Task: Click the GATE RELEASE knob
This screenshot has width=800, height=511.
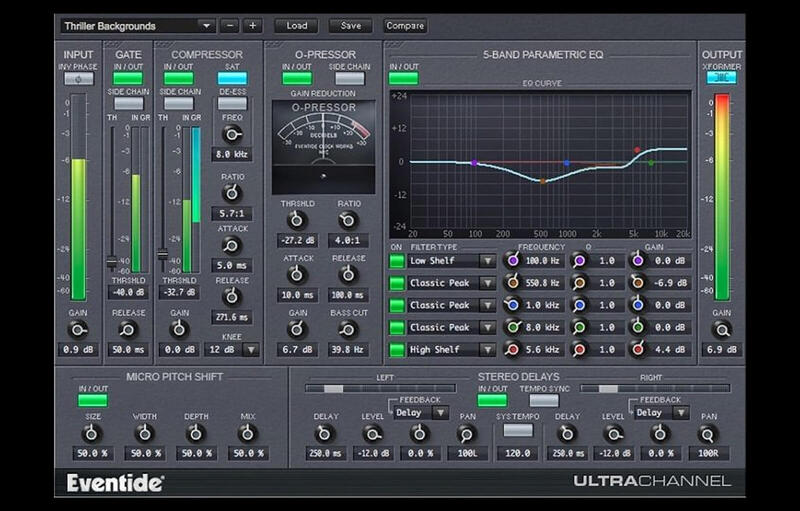Action: click(x=128, y=330)
